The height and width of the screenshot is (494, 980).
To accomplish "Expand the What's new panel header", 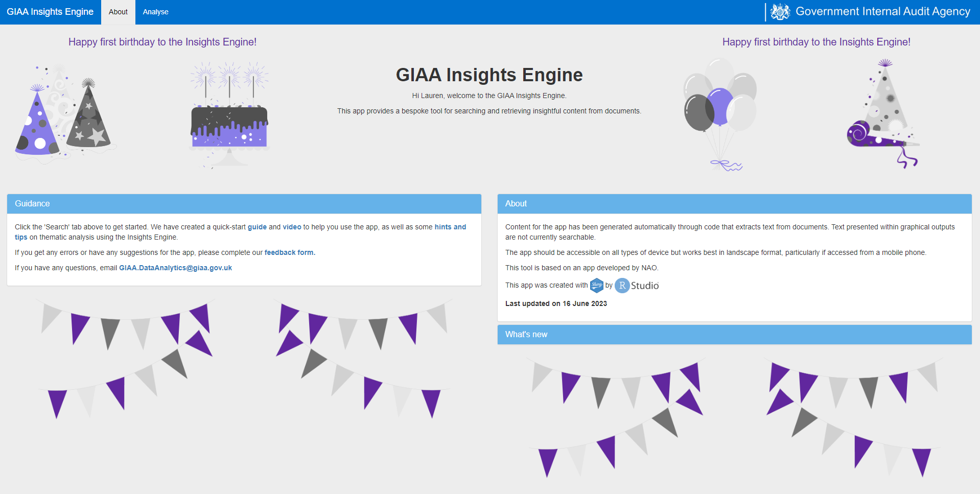I will click(734, 335).
